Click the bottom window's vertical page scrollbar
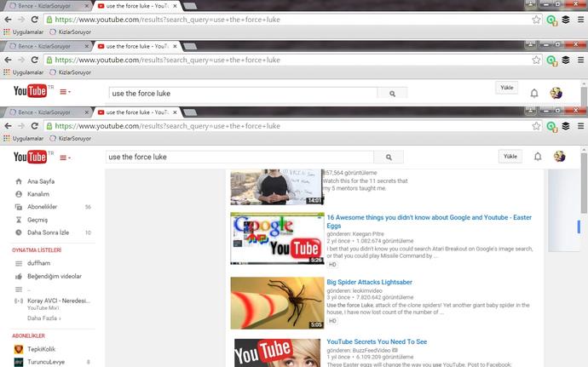Image resolution: width=588 pixels, height=367 pixels. pyautogui.click(x=584, y=184)
